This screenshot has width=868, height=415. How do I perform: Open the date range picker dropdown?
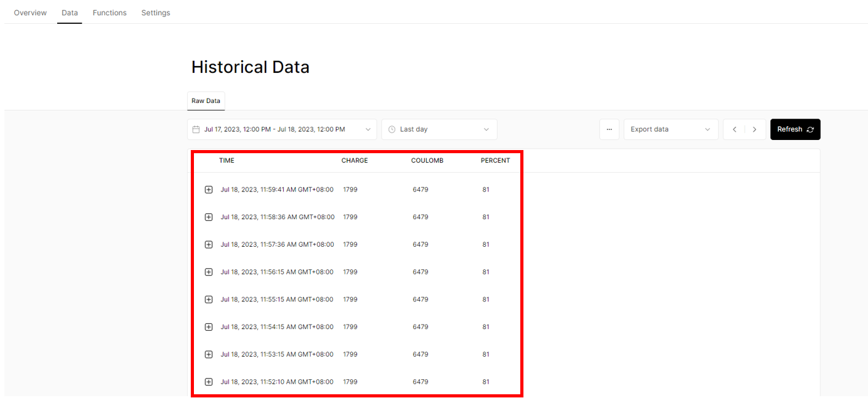[x=282, y=129]
